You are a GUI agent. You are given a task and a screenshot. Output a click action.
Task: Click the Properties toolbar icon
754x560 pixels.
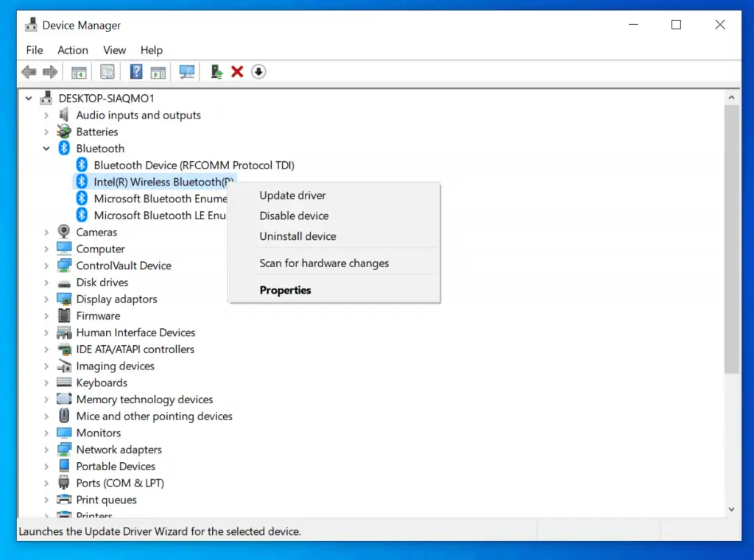click(x=108, y=71)
